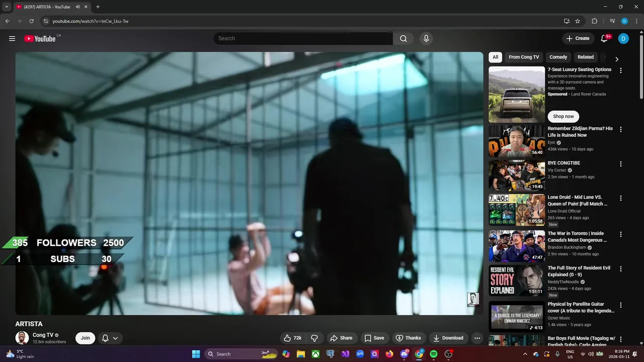Expand the notification bell dropdown for Cong TV
This screenshot has height=362, width=644.
tap(110, 338)
